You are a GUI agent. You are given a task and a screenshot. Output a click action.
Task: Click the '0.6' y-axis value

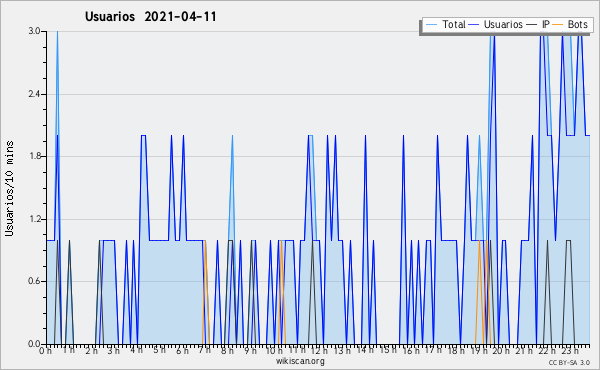34,281
